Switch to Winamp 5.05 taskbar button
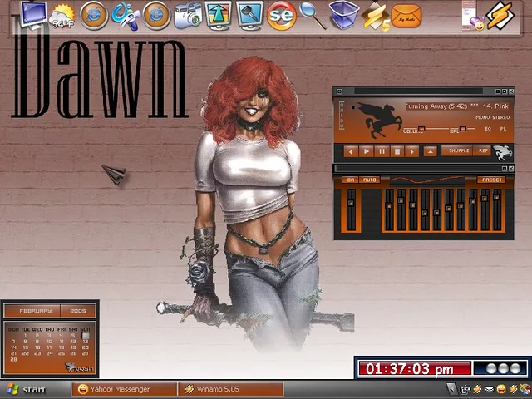Screen dimensions: 532x399 (x=231, y=389)
